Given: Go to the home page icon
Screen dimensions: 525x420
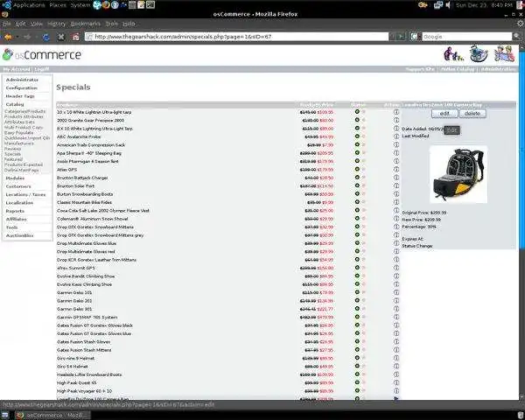Looking at the screenshot, I should point(75,37).
